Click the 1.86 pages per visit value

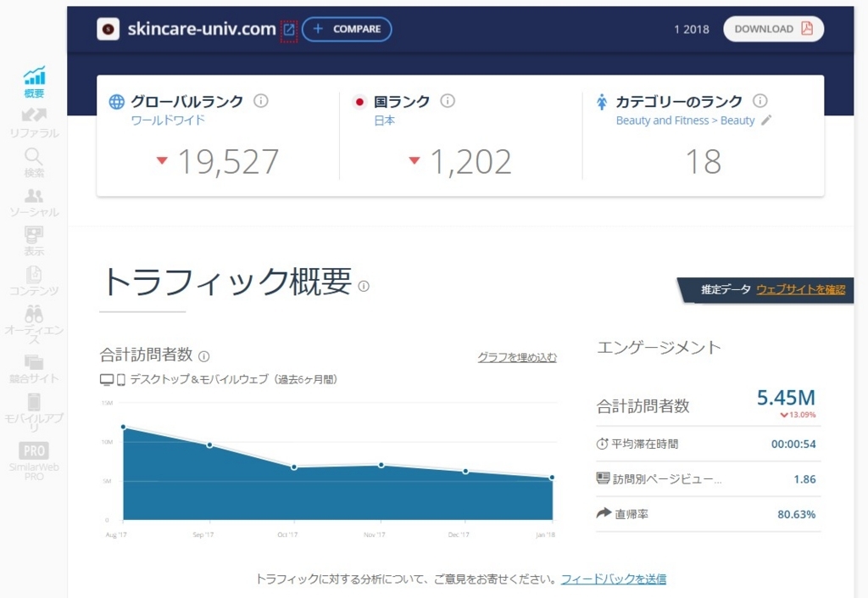[x=804, y=479]
